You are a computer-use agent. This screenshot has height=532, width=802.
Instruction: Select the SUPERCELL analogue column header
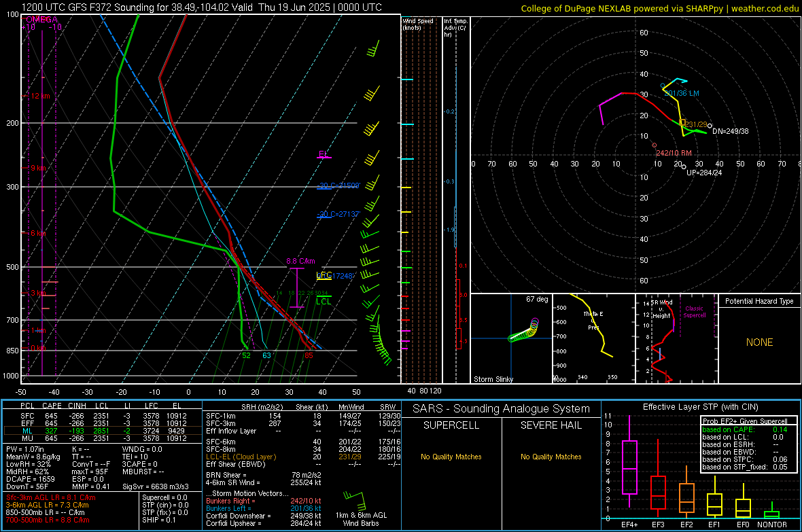(x=451, y=425)
